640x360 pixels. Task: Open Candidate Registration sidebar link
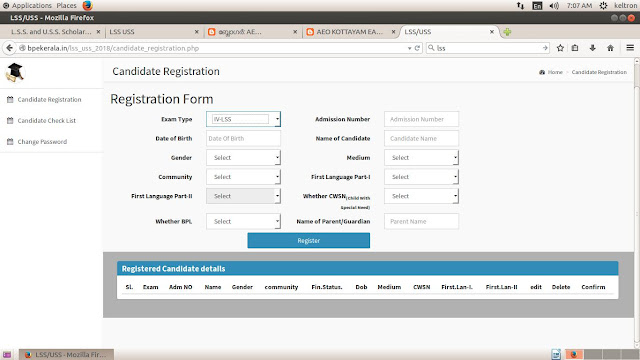pyautogui.click(x=49, y=100)
